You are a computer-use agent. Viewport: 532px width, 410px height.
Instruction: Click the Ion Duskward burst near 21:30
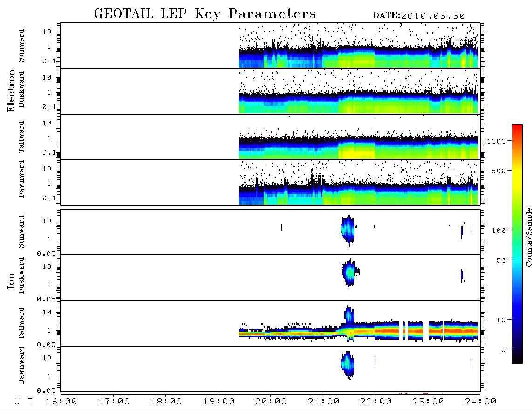click(x=349, y=273)
